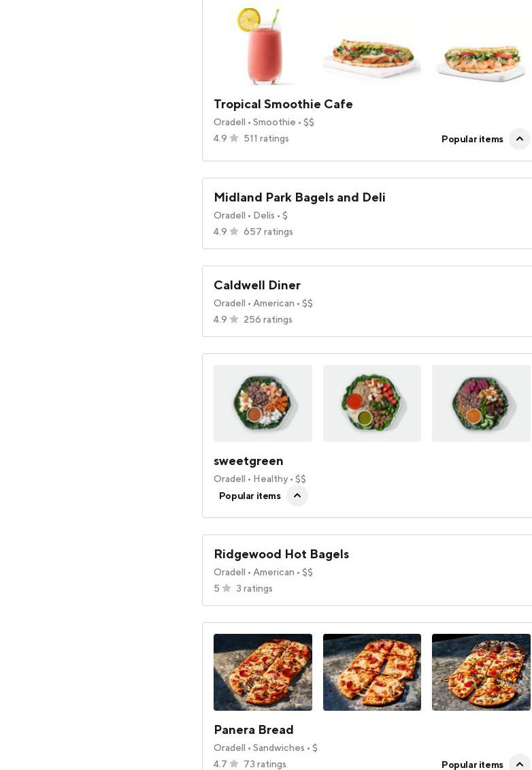The height and width of the screenshot is (770, 532).
Task: Open Midland Park Bagels and Deli
Action: [x=299, y=197]
